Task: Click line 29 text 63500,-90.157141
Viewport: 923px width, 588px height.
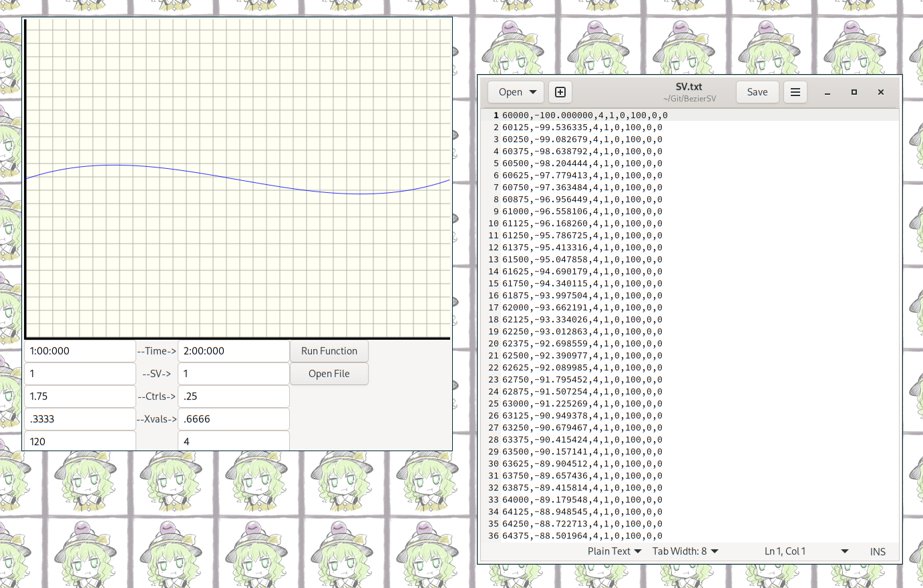Action: 582,452
